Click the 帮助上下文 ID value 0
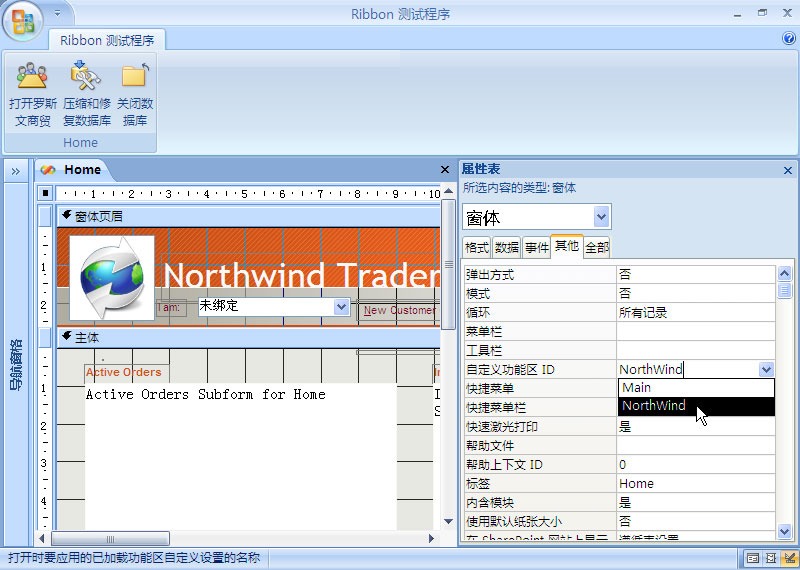 coord(696,464)
